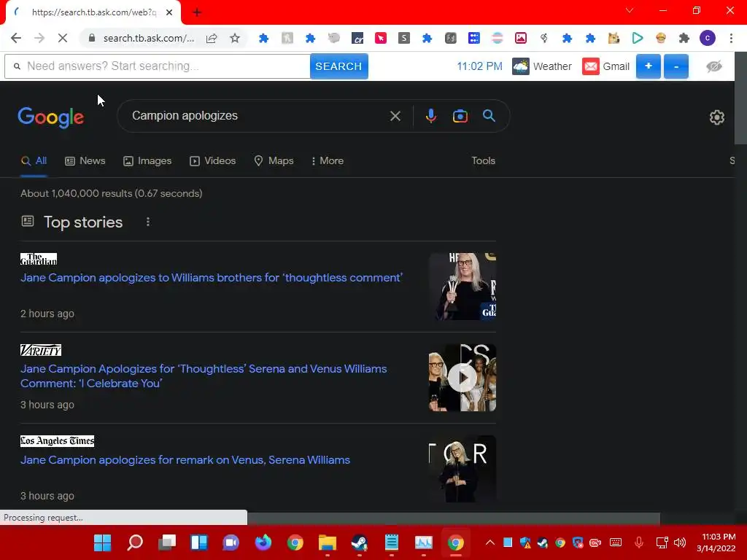Bookmark this page with the star icon

[x=234, y=38]
